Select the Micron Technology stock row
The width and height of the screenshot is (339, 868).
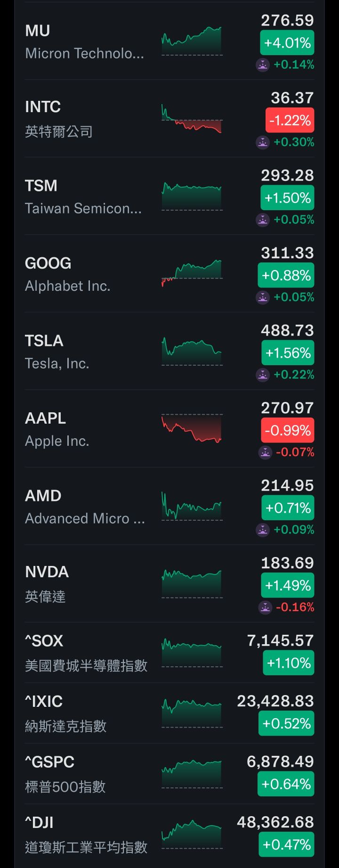(85, 41)
